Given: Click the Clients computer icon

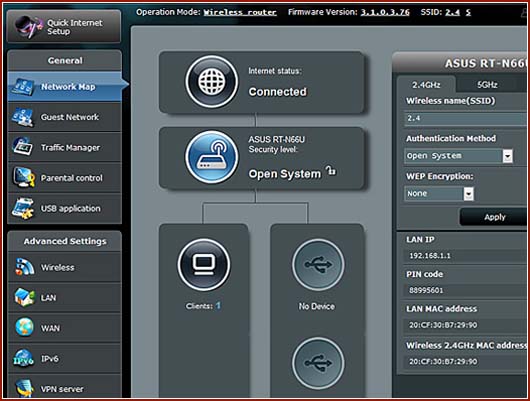Looking at the screenshot, I should click(204, 265).
